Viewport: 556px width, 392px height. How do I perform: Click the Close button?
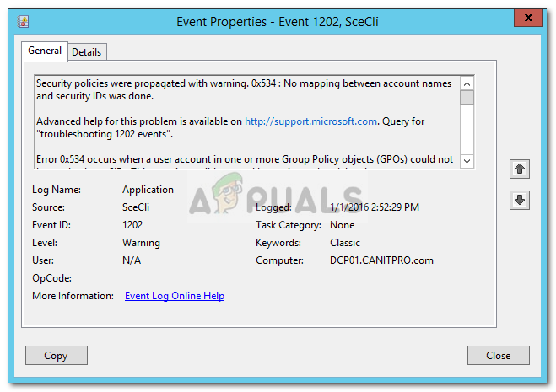pos(498,355)
